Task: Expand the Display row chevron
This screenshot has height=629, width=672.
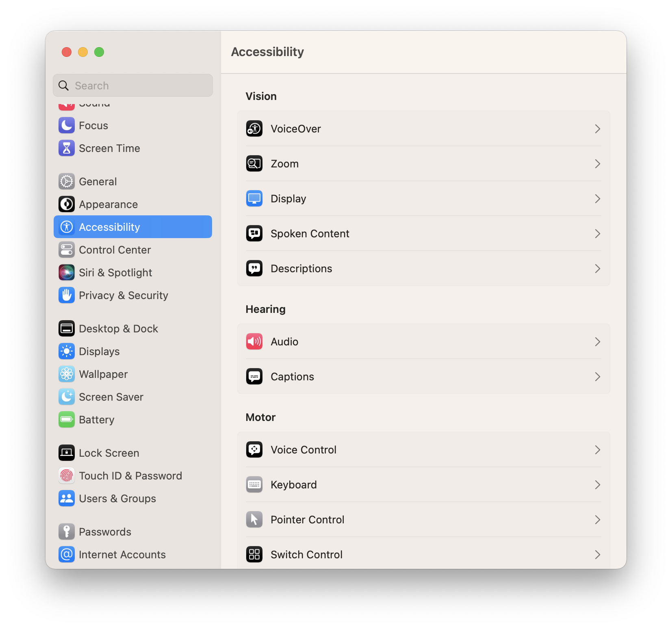Action: click(598, 199)
